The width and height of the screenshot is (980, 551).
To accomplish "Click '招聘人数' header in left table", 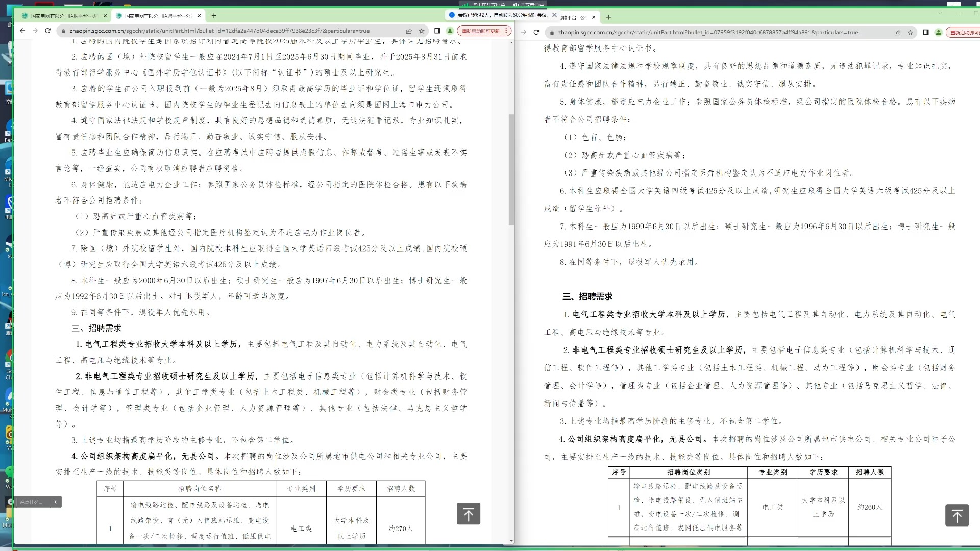I will pyautogui.click(x=401, y=489).
